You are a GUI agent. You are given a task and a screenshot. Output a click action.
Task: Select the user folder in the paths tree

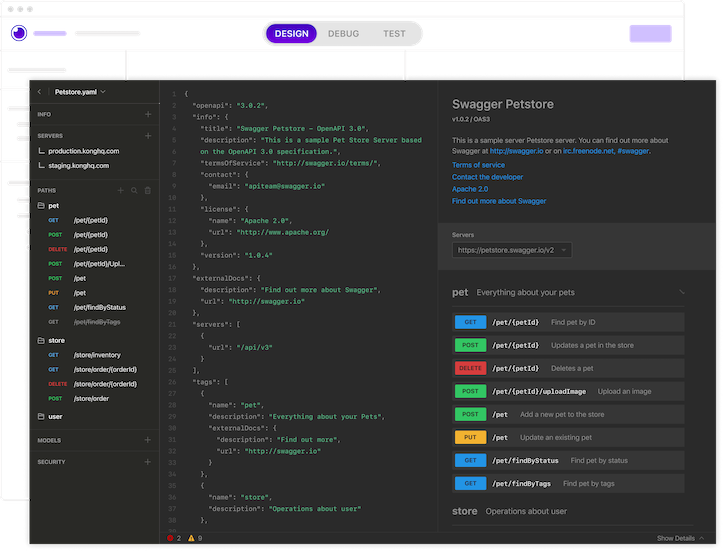coord(55,416)
